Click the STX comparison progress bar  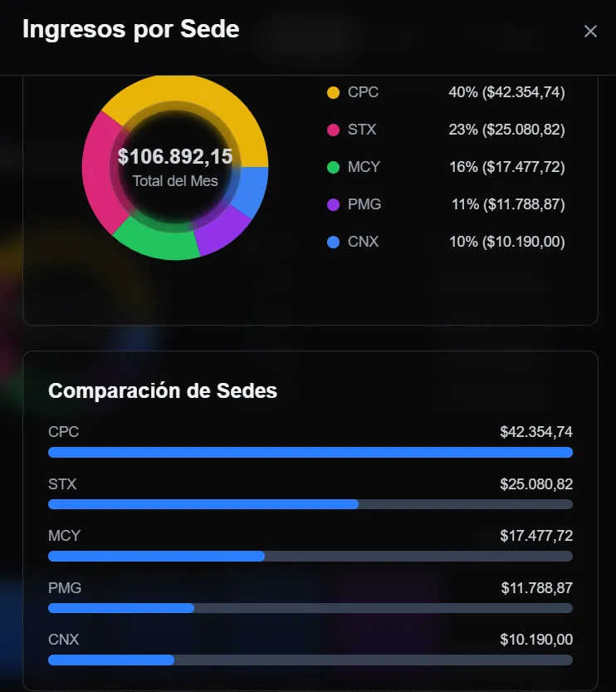[x=310, y=504]
